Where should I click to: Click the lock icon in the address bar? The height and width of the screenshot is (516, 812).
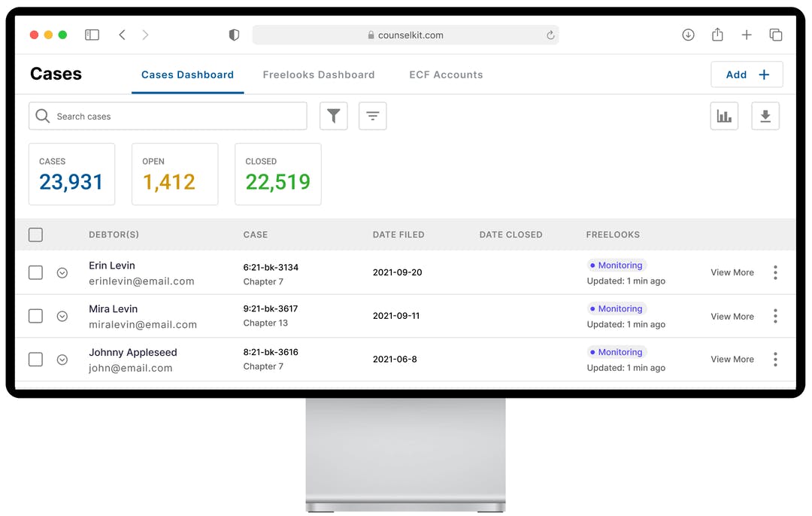(x=371, y=35)
